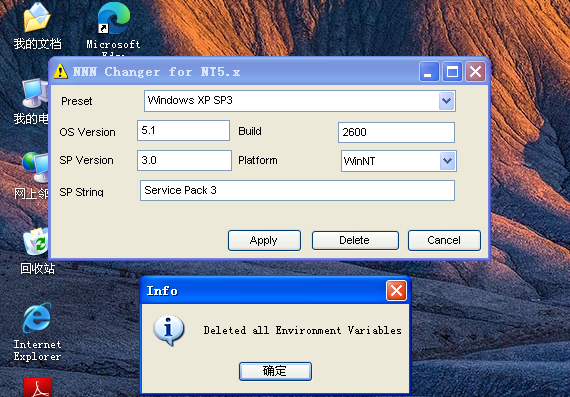Focus the SP Version field with 3.0
This screenshot has width=570, height=397.
(x=184, y=160)
